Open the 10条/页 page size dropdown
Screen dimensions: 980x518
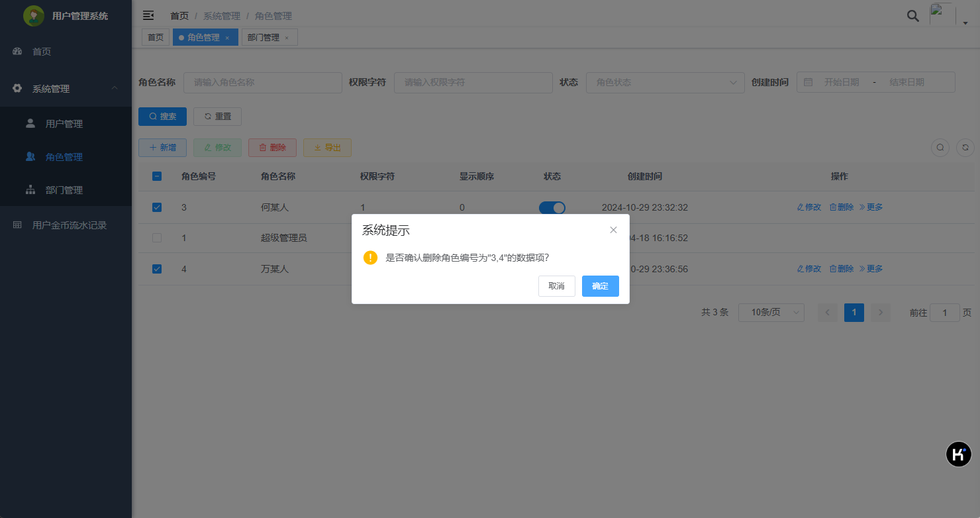771,313
